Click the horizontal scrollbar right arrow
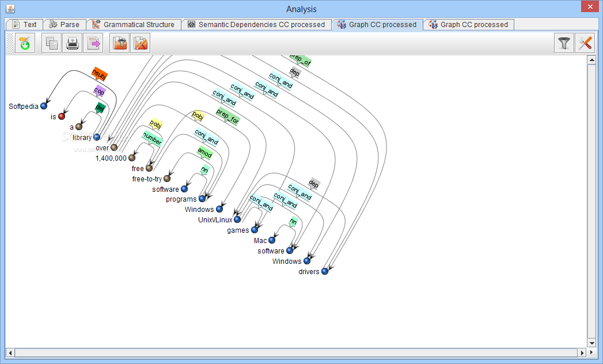603x364 pixels. click(x=582, y=352)
